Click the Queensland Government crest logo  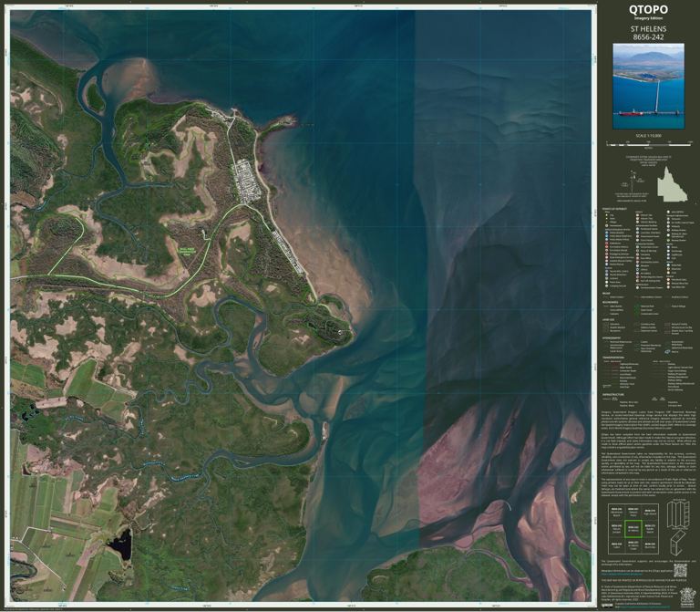(x=688, y=597)
